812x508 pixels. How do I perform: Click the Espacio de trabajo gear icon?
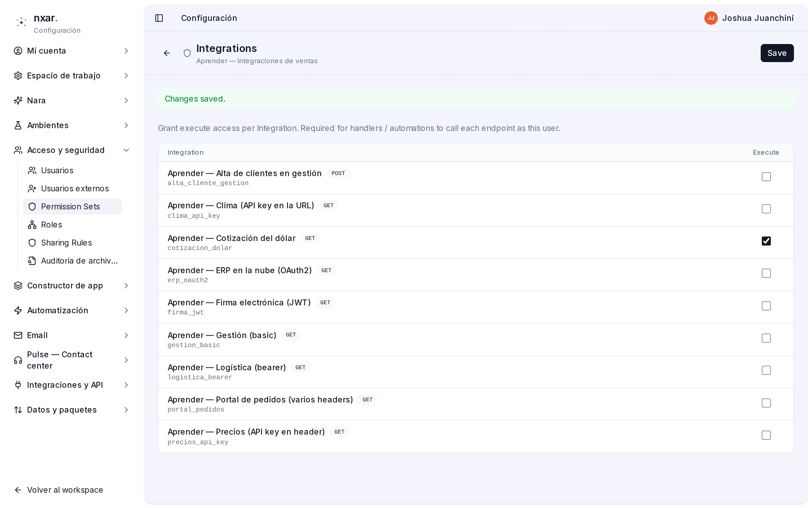tap(18, 76)
